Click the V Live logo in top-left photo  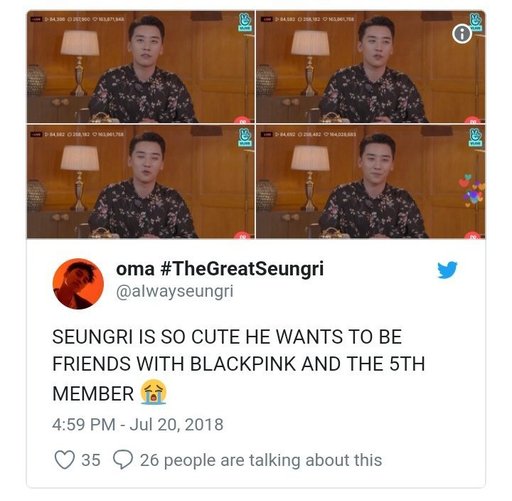[x=246, y=22]
